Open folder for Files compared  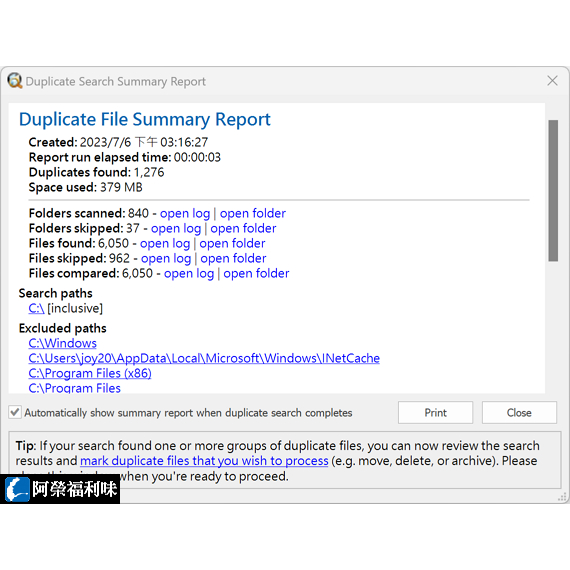256,273
